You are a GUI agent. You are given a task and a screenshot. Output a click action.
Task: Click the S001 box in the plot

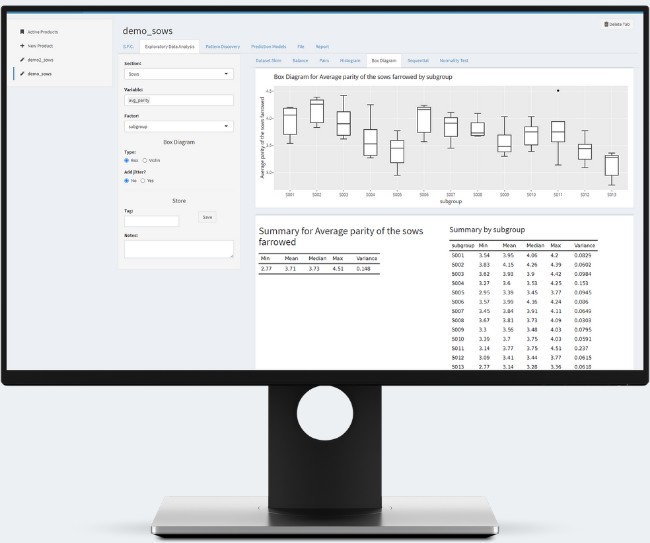pyautogui.click(x=290, y=121)
